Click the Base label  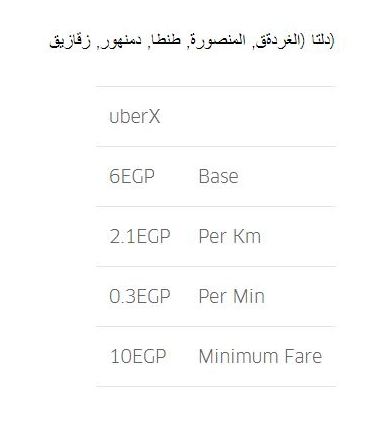click(218, 176)
